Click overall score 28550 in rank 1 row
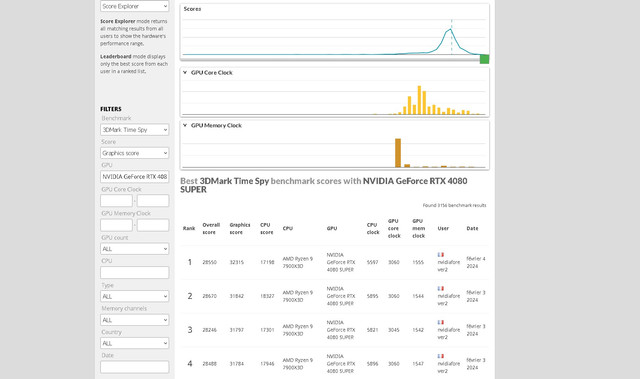Screen dimensions: 640x379 pyautogui.click(x=209, y=262)
